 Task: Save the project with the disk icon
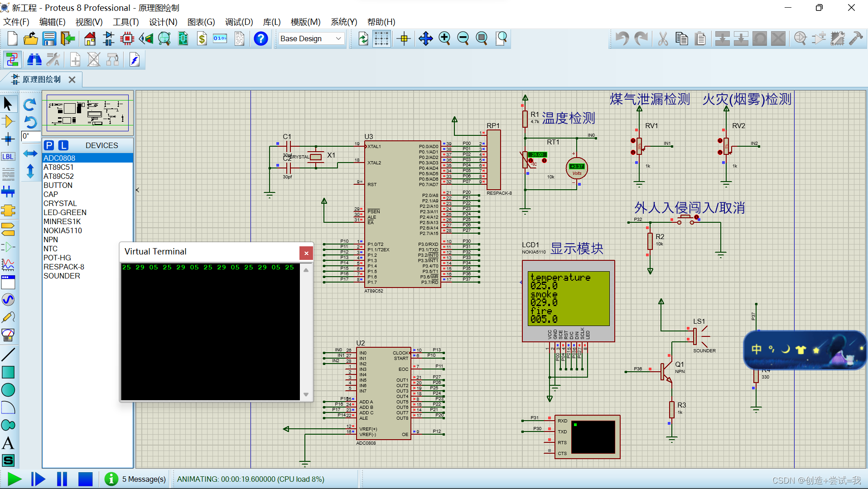click(x=49, y=39)
